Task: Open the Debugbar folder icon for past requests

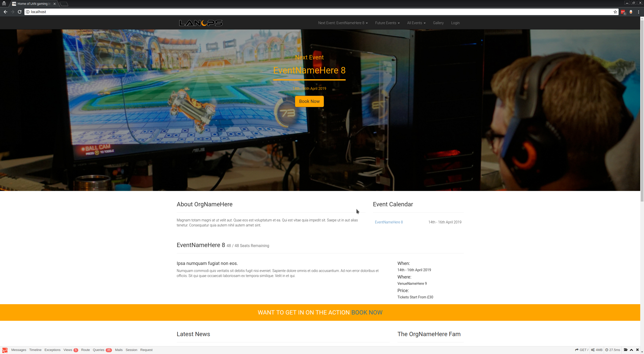Action: point(626,350)
